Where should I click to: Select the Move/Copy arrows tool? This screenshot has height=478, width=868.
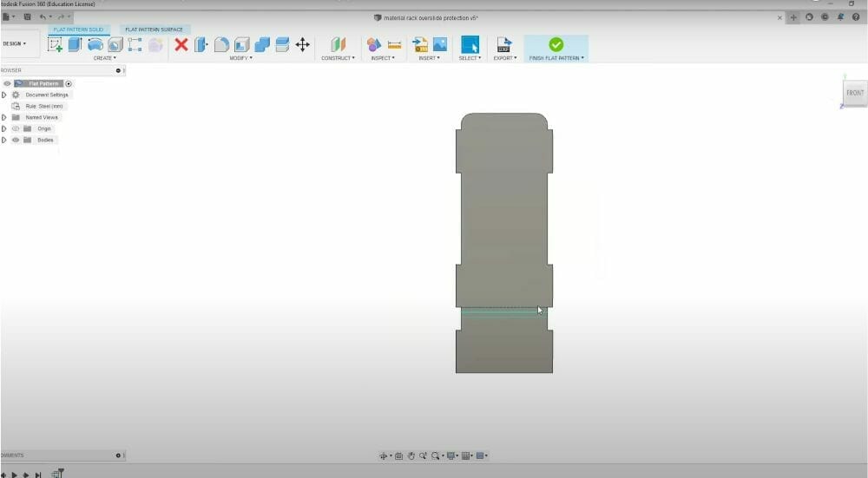(303, 44)
